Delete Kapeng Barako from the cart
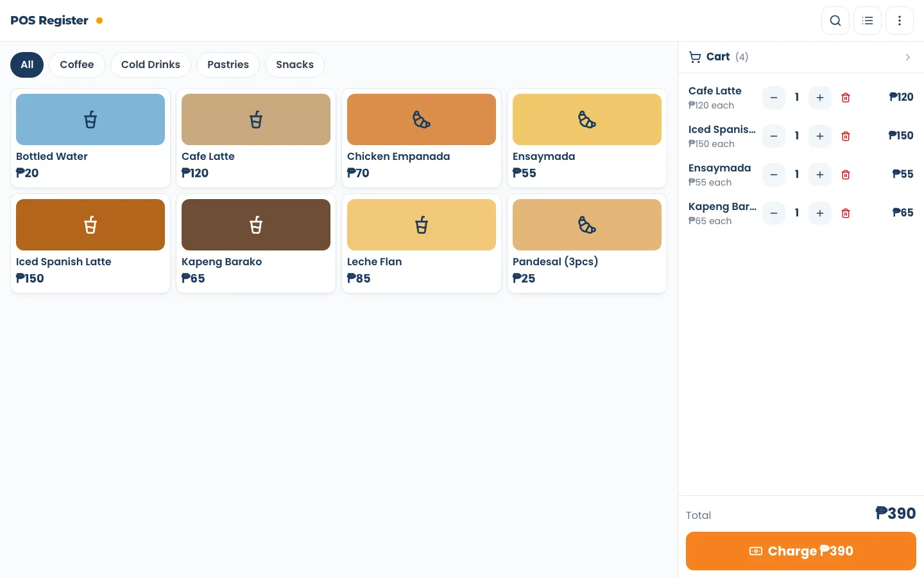 click(846, 213)
